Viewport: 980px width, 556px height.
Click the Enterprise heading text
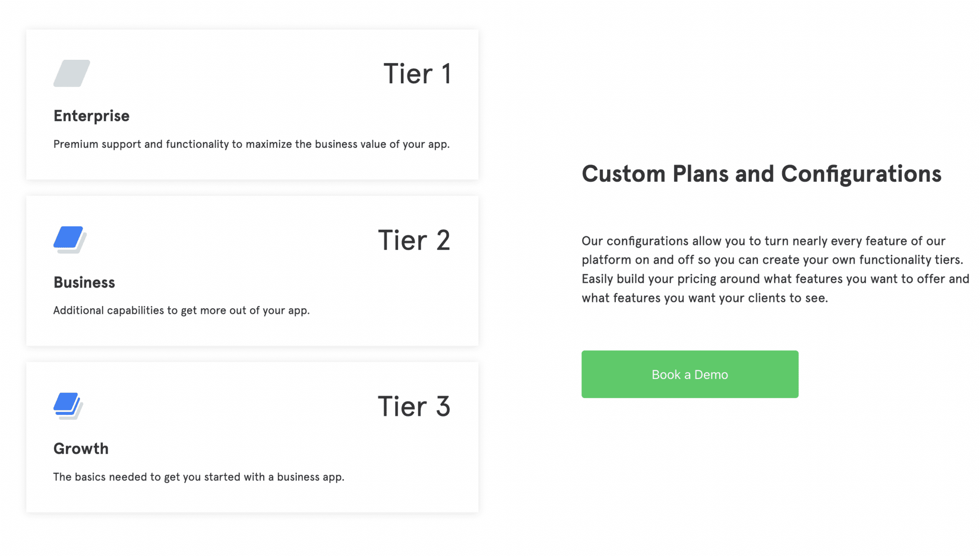[x=91, y=115]
